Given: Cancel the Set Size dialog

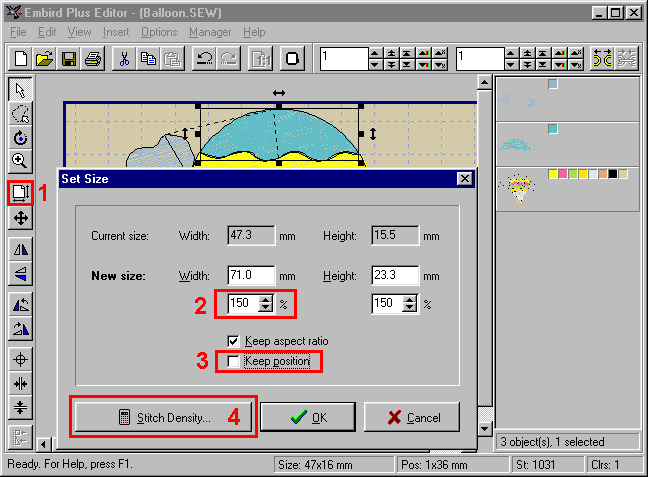Looking at the screenshot, I should (412, 417).
